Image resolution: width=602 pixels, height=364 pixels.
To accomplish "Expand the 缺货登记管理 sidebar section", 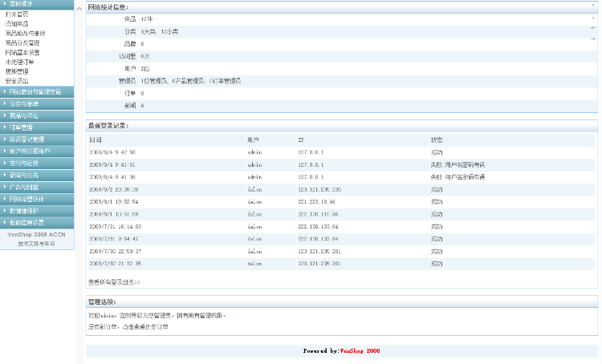I will [37, 140].
